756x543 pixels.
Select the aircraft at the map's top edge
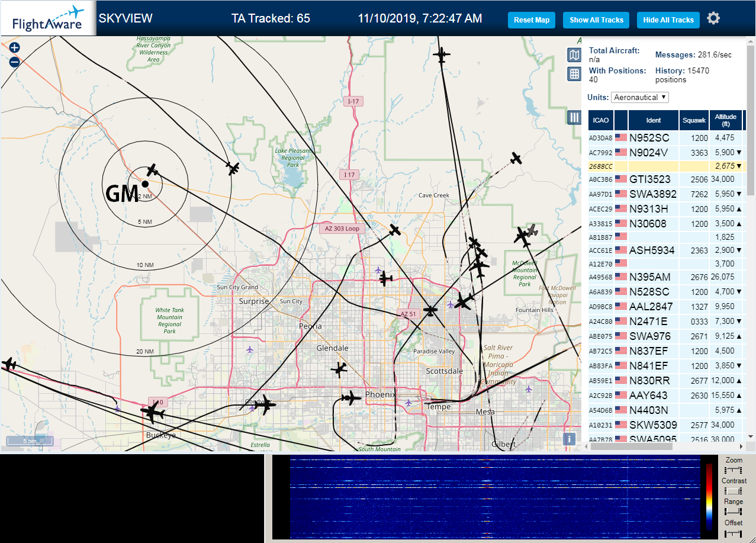tap(441, 55)
